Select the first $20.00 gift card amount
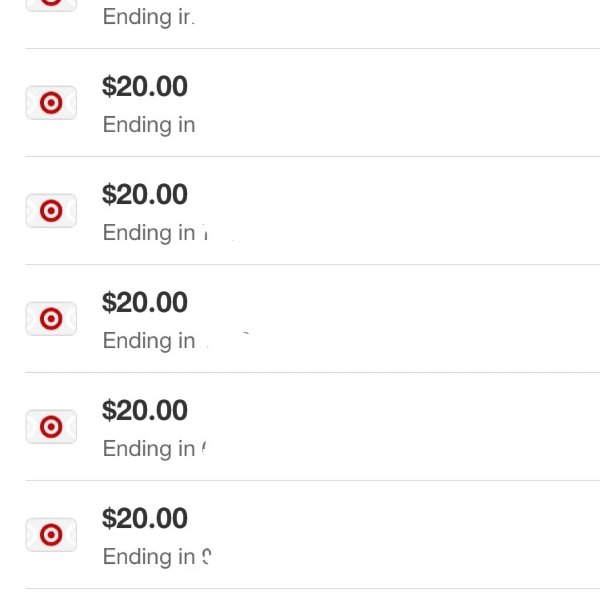The width and height of the screenshot is (600, 600). (145, 86)
